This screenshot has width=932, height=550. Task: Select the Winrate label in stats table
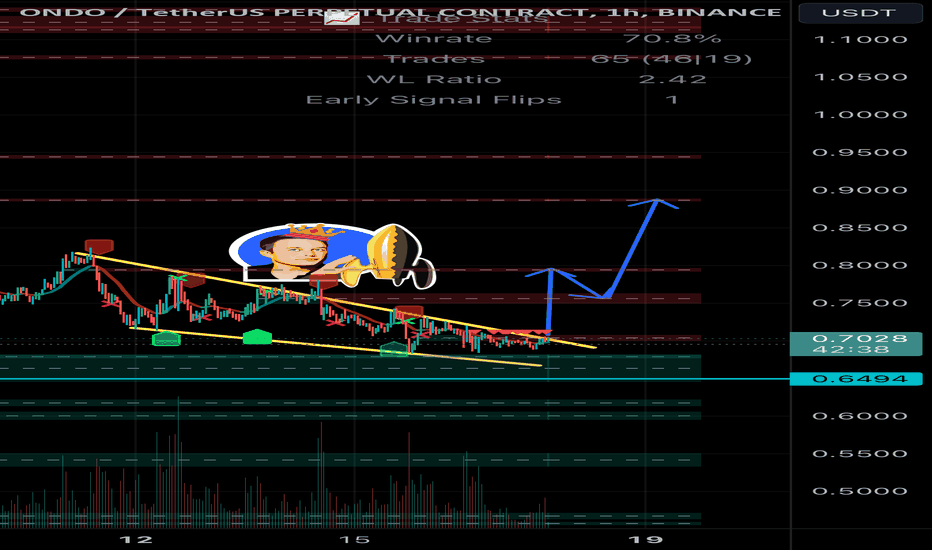point(434,39)
